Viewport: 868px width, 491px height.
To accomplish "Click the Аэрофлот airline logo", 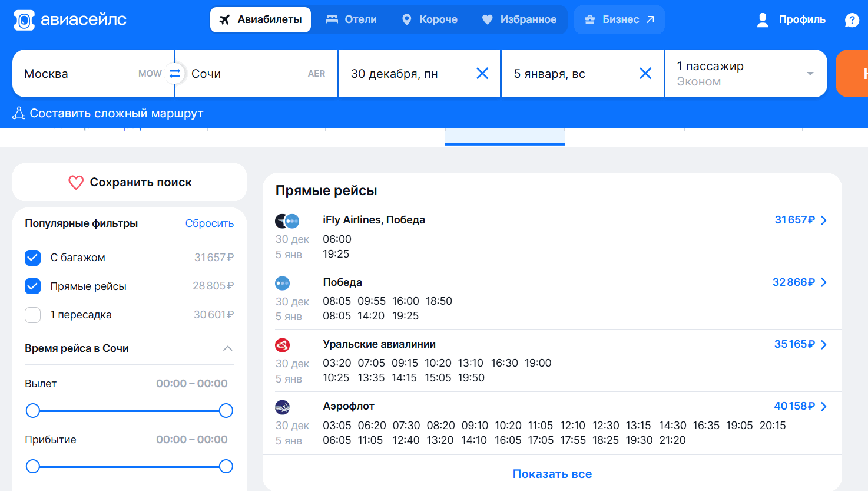I will (x=283, y=407).
